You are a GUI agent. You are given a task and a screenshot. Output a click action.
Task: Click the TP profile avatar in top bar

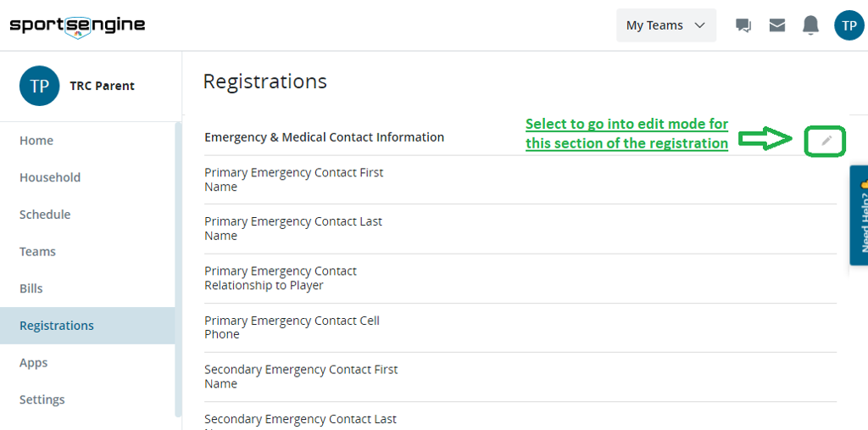tap(849, 25)
